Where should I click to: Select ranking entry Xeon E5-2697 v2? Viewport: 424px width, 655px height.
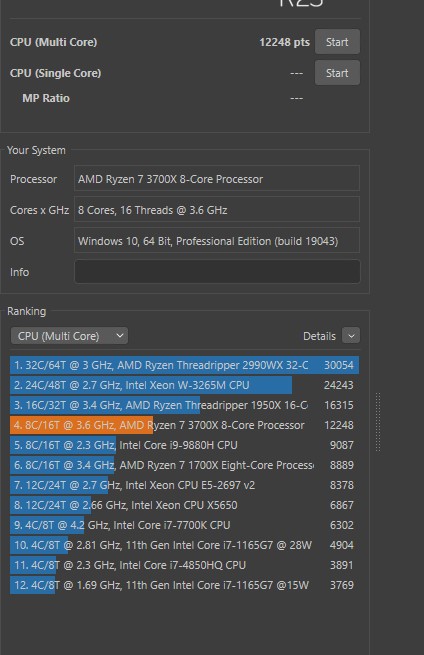(184, 485)
